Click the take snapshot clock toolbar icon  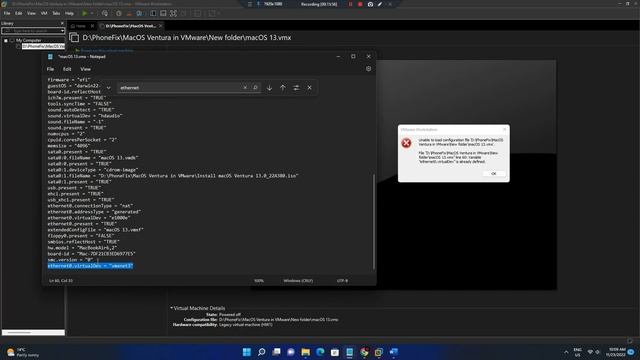119,13
